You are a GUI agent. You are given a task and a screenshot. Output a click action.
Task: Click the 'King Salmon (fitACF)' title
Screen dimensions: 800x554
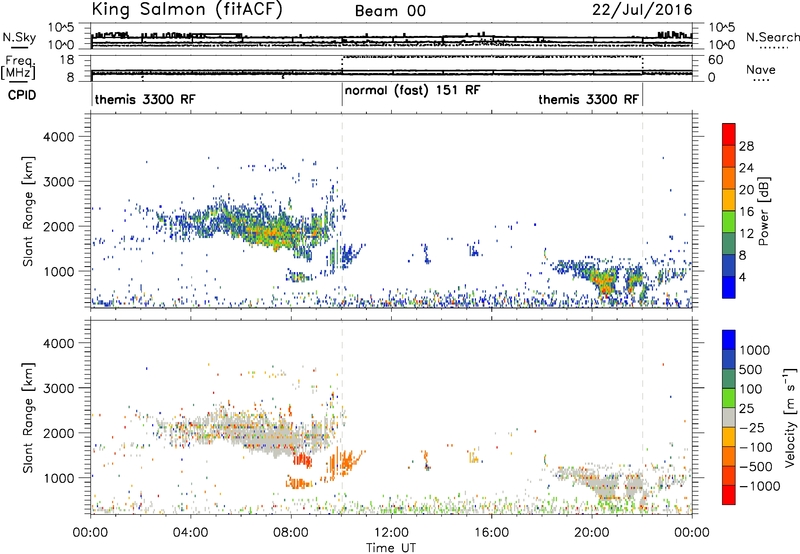pos(187,10)
